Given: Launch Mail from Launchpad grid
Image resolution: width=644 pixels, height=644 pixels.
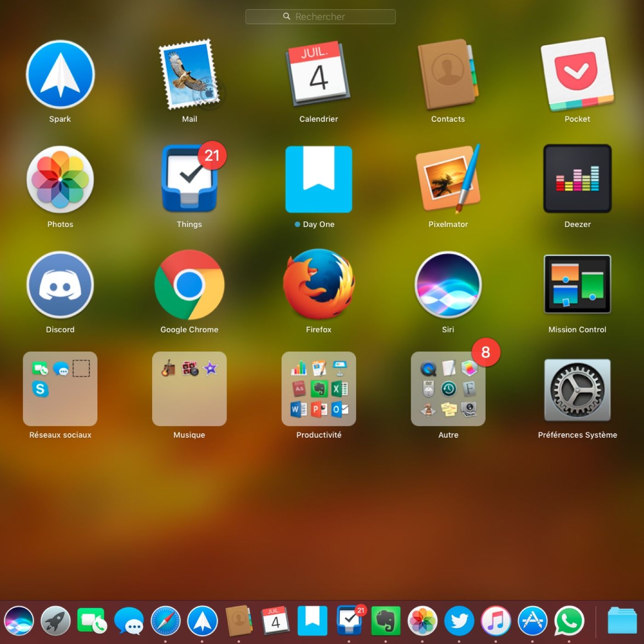Looking at the screenshot, I should coord(190,75).
